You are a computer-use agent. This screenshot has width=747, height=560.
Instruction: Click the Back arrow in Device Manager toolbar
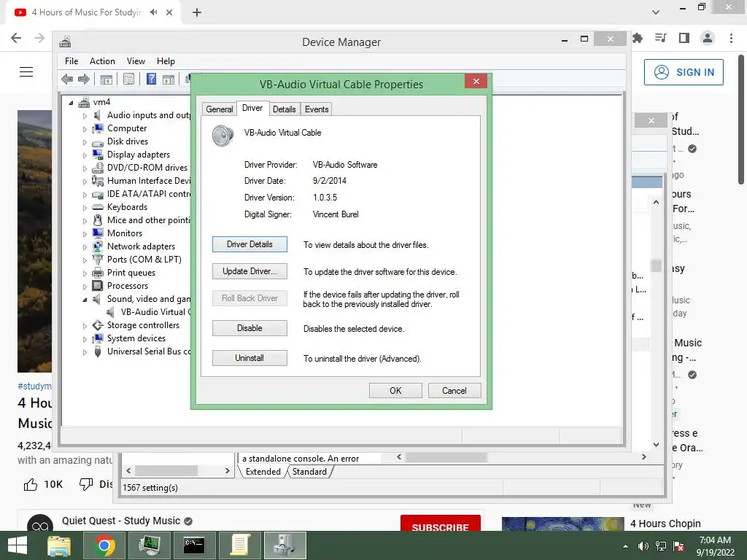(67, 79)
